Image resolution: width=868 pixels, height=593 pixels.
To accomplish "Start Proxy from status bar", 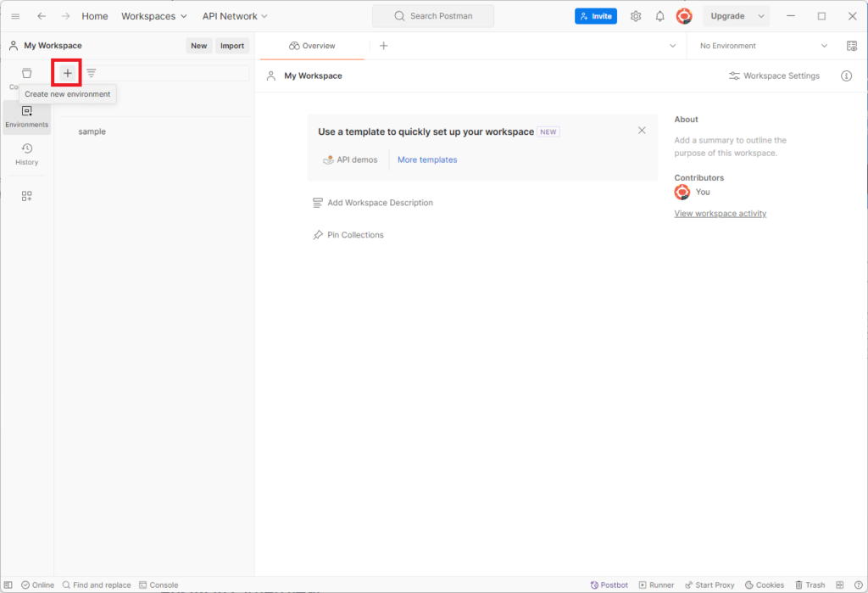I will point(709,585).
